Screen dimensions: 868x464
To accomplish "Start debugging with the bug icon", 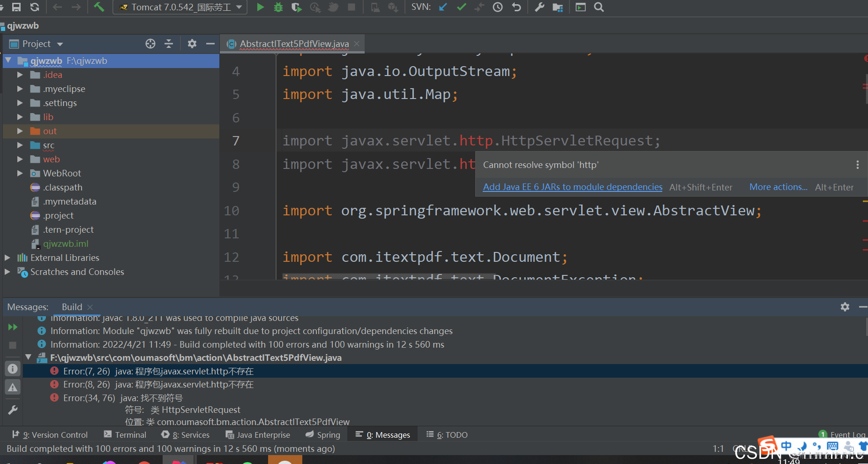I will (x=278, y=7).
